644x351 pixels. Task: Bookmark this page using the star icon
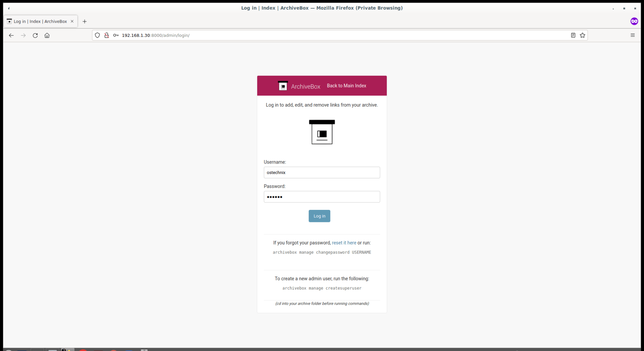pyautogui.click(x=583, y=35)
